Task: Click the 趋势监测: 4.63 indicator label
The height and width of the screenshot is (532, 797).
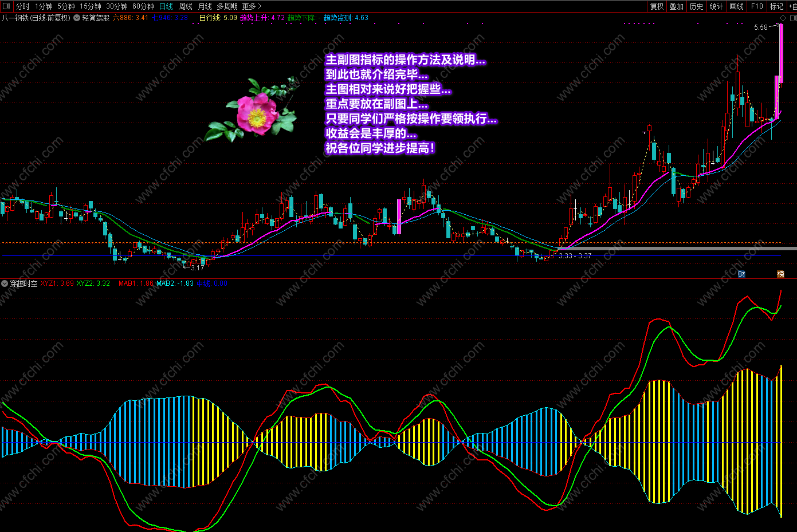Action: click(346, 18)
